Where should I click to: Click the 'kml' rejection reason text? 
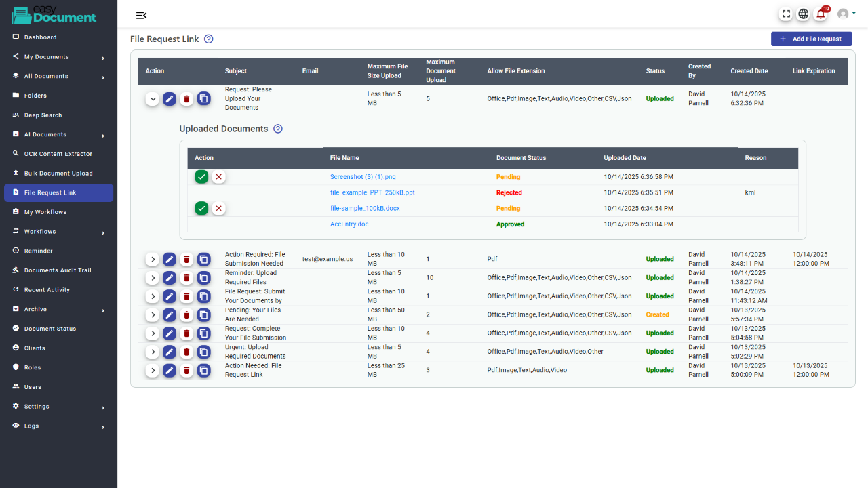(x=750, y=192)
